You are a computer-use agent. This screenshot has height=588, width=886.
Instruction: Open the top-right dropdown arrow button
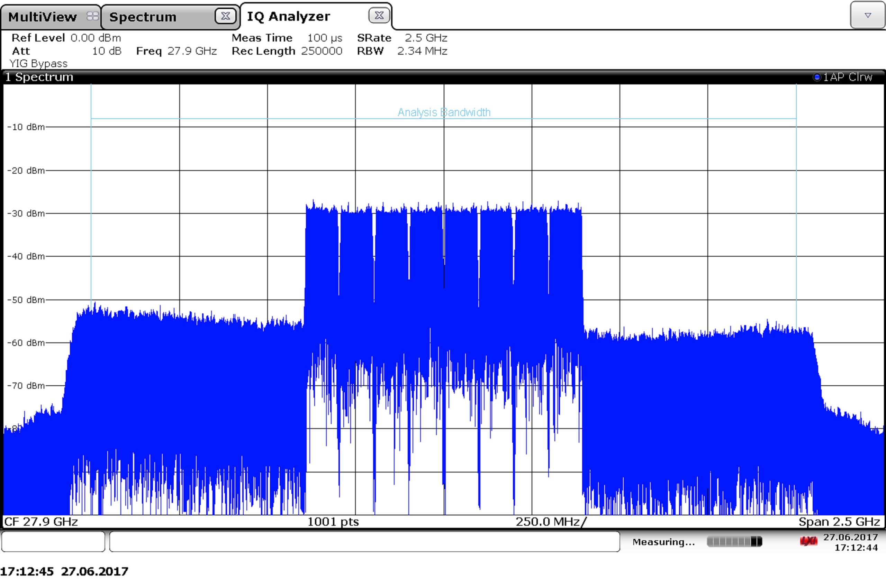(x=868, y=15)
